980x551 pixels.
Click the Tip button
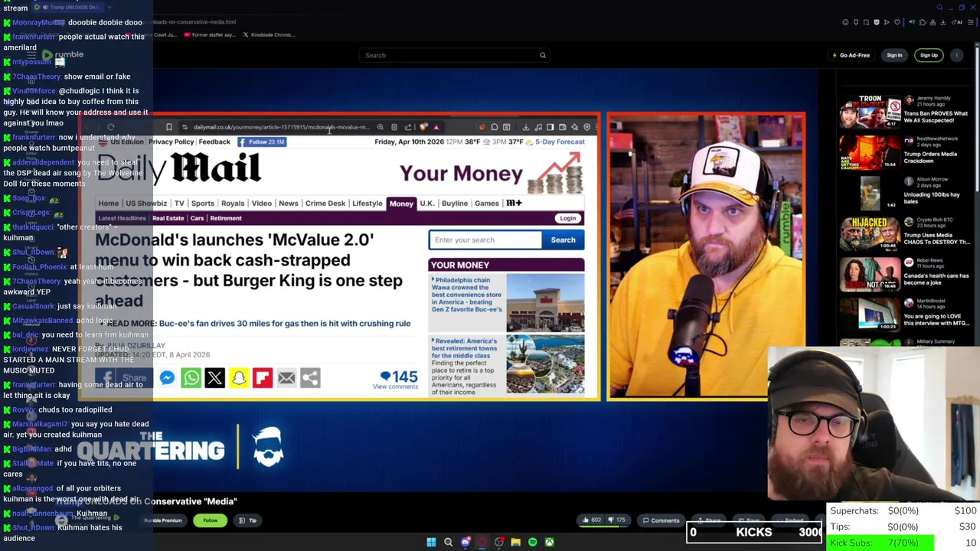(x=247, y=520)
